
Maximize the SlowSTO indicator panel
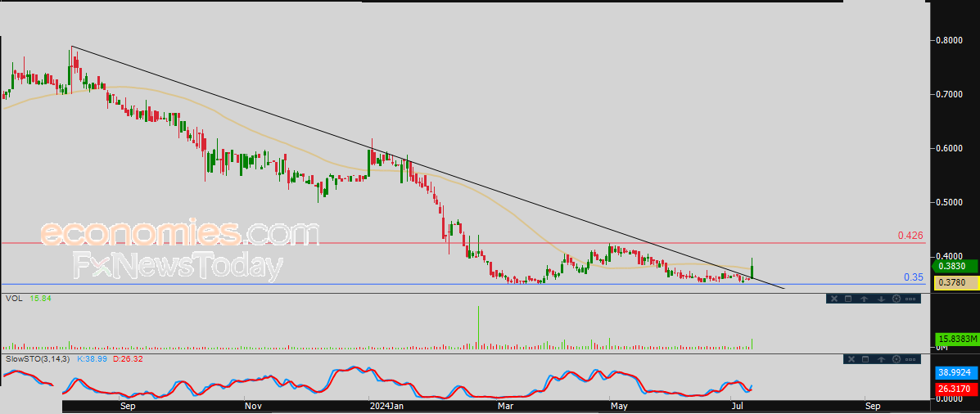(865, 359)
